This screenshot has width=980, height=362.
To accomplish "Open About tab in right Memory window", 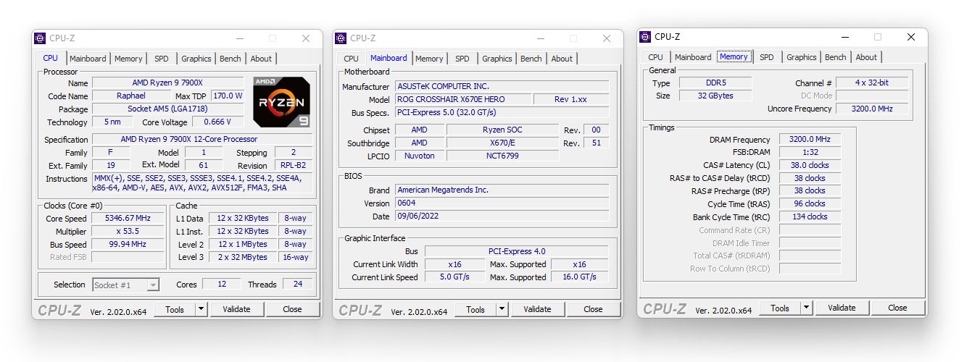I will (x=866, y=57).
